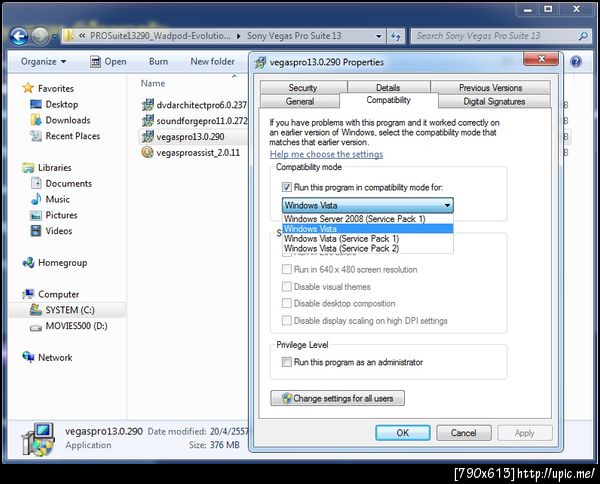
Task: Open Explorer help question mark icon
Action: (576, 61)
